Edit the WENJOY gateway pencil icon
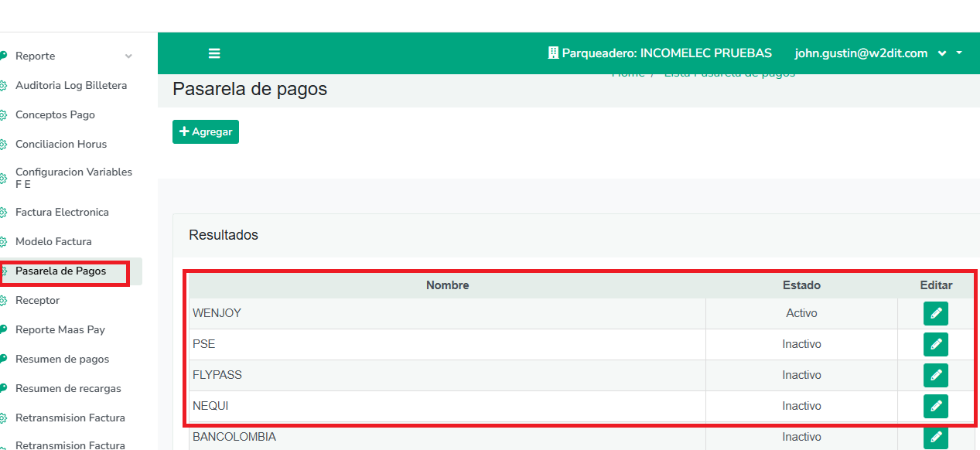Viewport: 980px width, 450px height. [x=935, y=313]
